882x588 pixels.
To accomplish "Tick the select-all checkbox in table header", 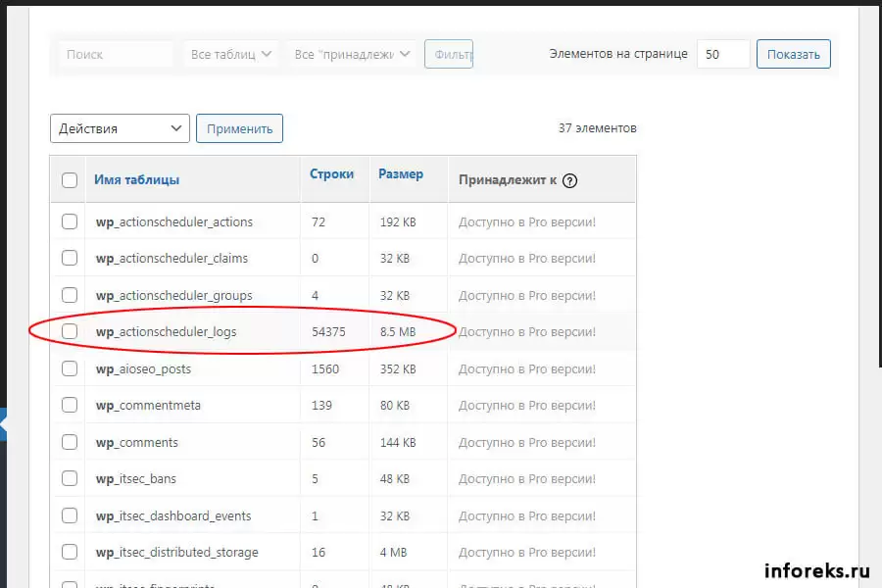I will click(x=70, y=180).
